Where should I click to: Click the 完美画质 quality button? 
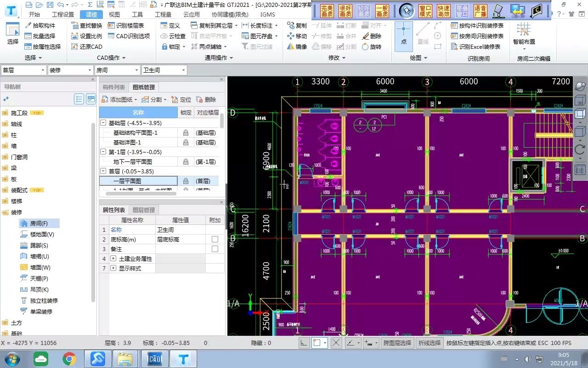tap(327, 11)
